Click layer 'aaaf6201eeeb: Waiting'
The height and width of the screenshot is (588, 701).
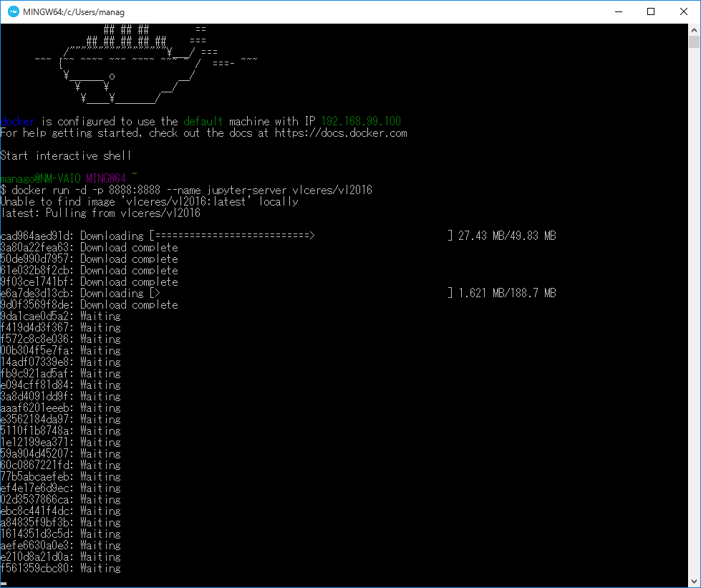(61, 408)
